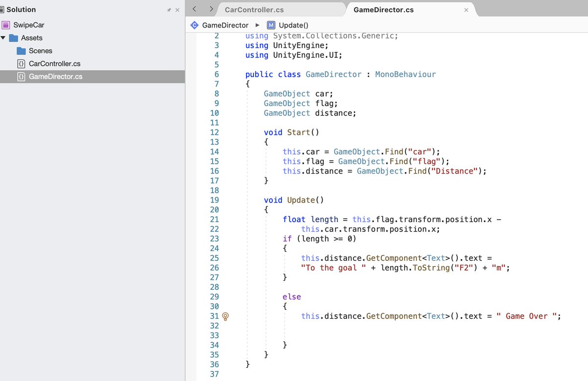Click 'using UnityEngine.UI;' on line 4
This screenshot has height=381, width=588.
point(294,55)
